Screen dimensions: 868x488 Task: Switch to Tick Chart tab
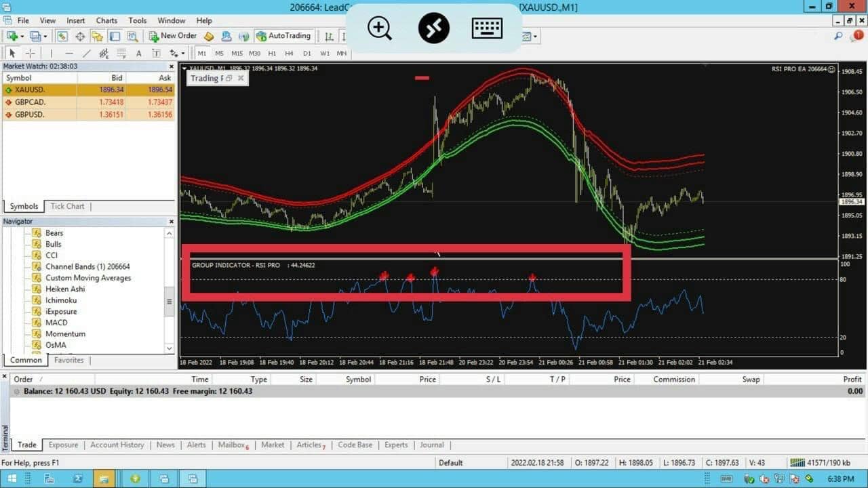(x=67, y=206)
